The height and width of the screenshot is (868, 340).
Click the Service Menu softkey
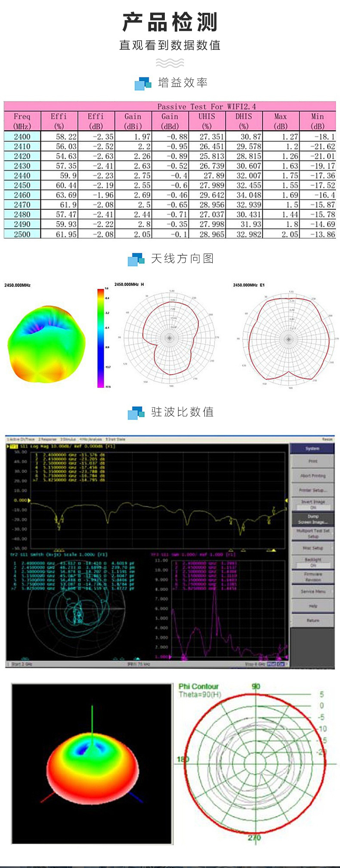pyautogui.click(x=313, y=592)
